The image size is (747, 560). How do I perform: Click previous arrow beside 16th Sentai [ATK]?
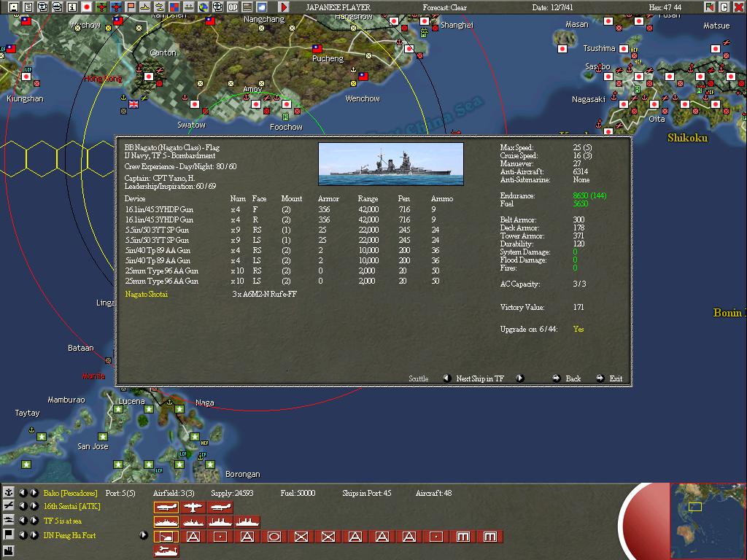(23, 506)
